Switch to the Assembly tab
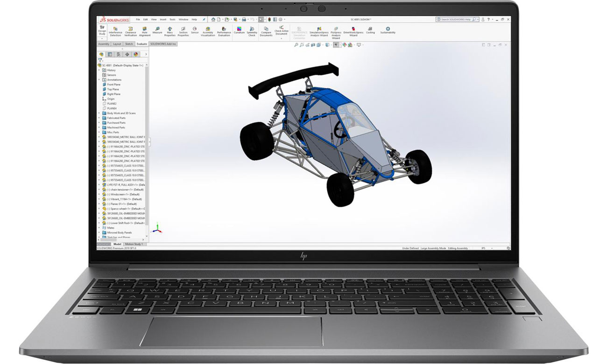 point(104,44)
